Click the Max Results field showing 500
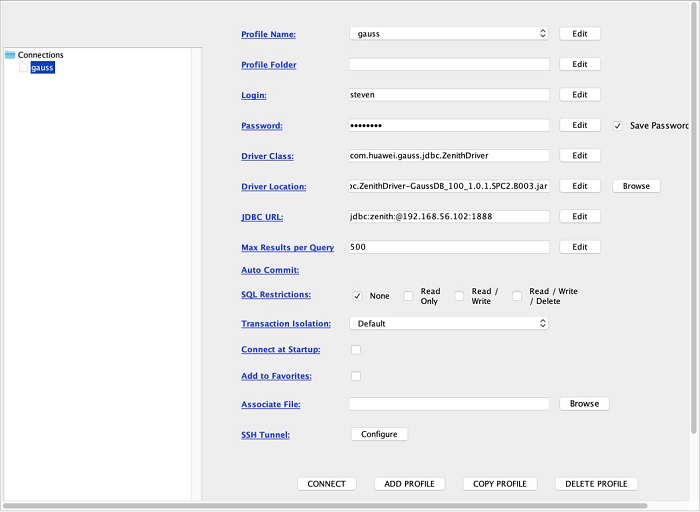The height and width of the screenshot is (512, 700). (449, 247)
